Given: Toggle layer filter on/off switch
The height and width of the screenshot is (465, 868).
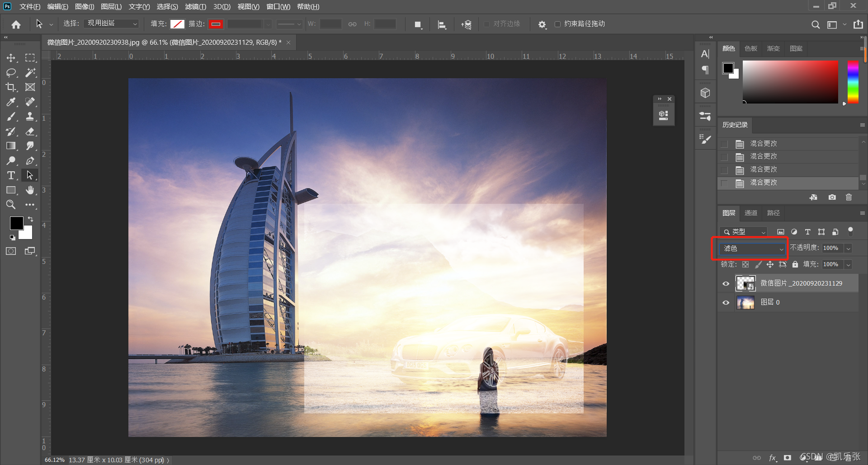Looking at the screenshot, I should click(x=850, y=231).
